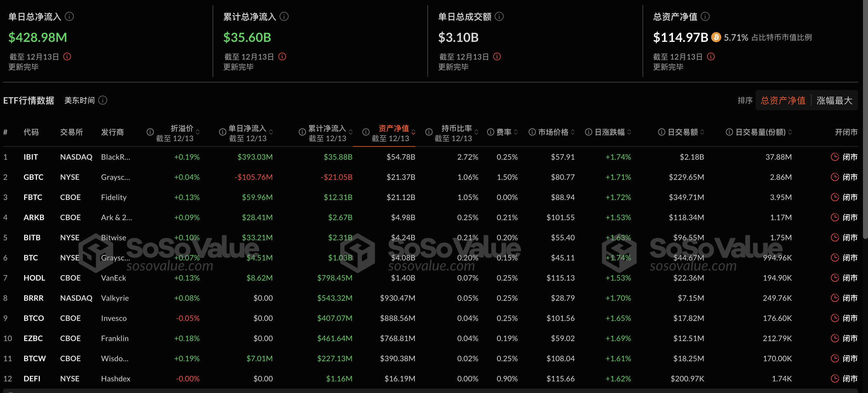Click the sort chevron on 市场价格
The height and width of the screenshot is (393, 868).
[x=574, y=132]
